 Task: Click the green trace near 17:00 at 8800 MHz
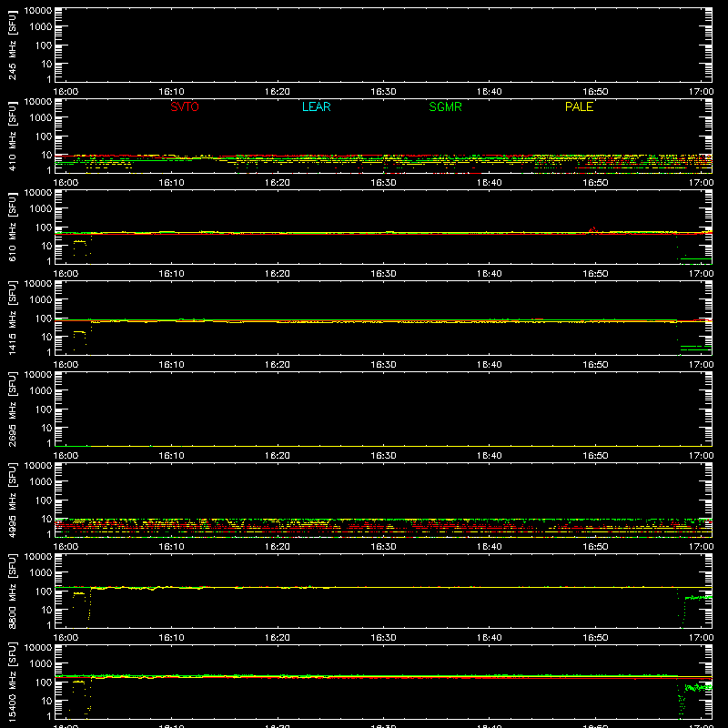(698, 598)
